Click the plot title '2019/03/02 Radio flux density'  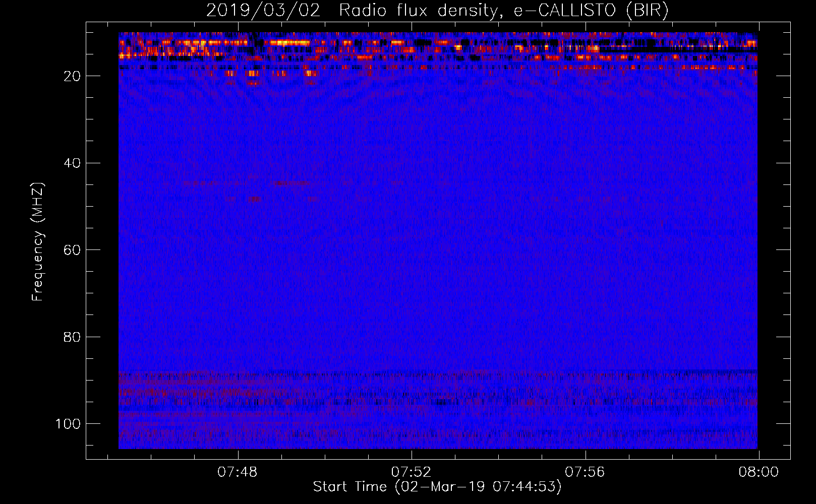437,10
